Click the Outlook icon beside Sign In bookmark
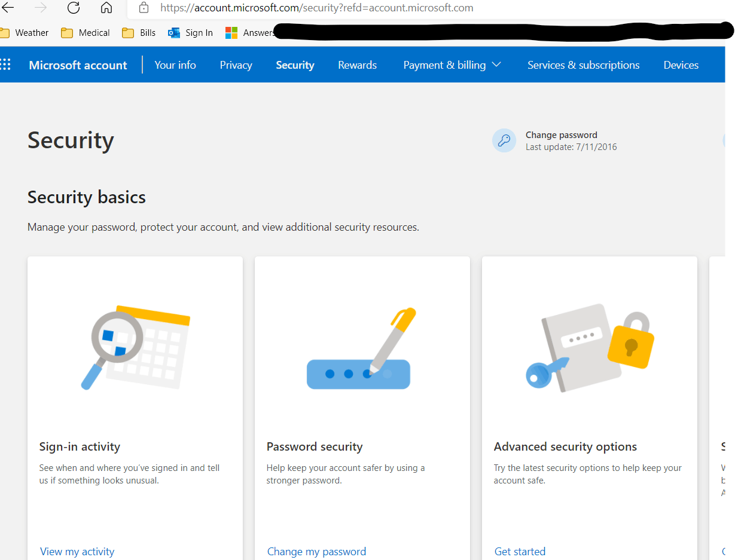 point(173,32)
